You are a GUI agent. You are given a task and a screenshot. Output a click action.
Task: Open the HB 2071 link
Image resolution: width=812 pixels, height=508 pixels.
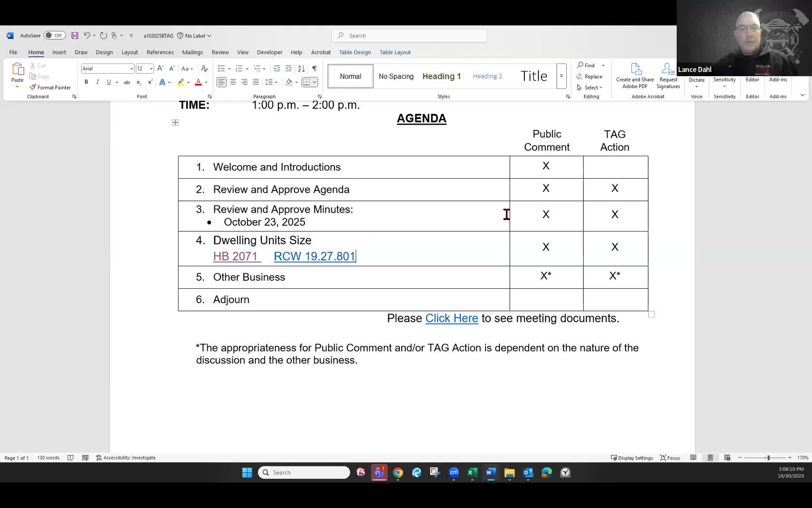[235, 256]
